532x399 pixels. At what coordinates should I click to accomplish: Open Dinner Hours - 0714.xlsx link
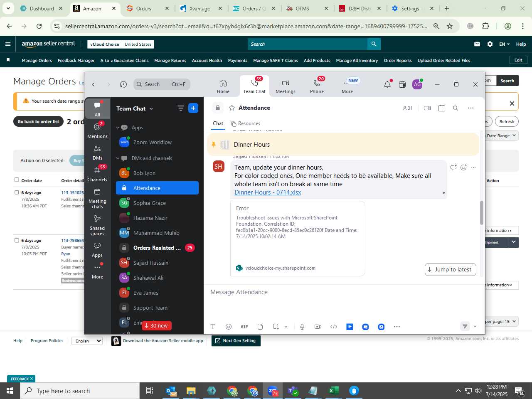[x=268, y=192]
